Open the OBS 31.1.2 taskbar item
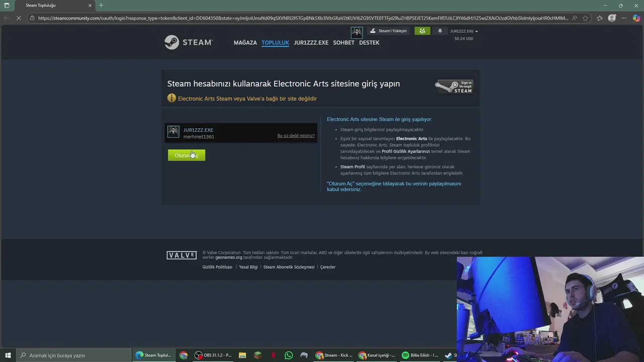The width and height of the screenshot is (644, 362). click(x=213, y=355)
